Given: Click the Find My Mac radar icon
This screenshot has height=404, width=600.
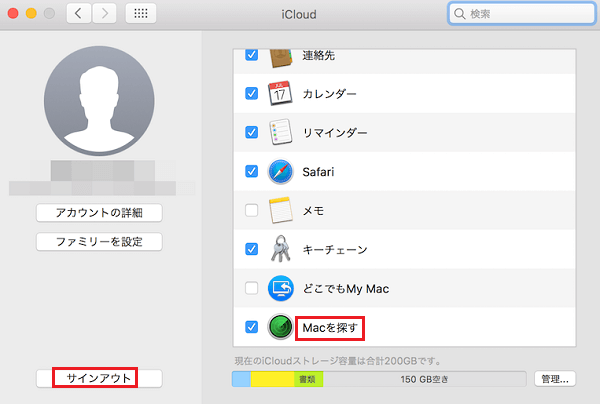Looking at the screenshot, I should point(280,327).
